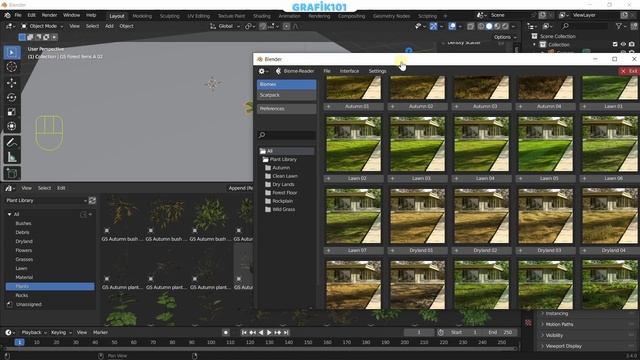
Task: Toggle X-ray mode in viewport header
Action: [x=471, y=26]
